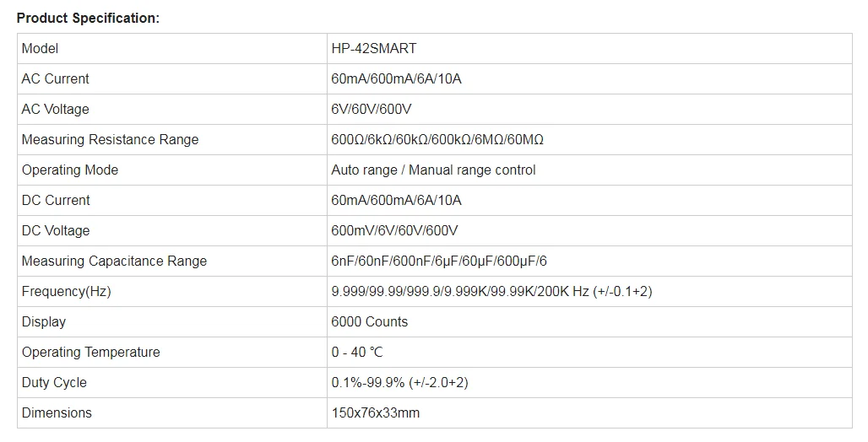Select the Auto range / Manual range control text
868x442 pixels.
point(433,170)
